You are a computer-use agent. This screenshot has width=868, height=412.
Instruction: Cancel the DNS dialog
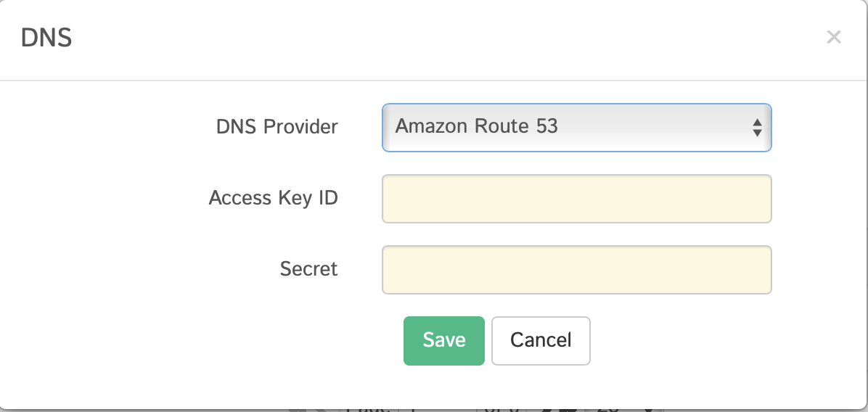[541, 340]
